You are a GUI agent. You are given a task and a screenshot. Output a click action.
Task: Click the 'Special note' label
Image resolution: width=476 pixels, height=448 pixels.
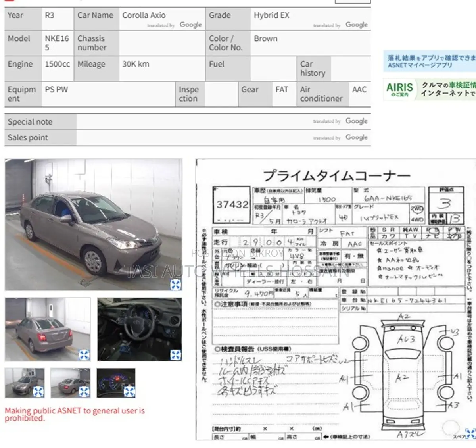click(30, 122)
